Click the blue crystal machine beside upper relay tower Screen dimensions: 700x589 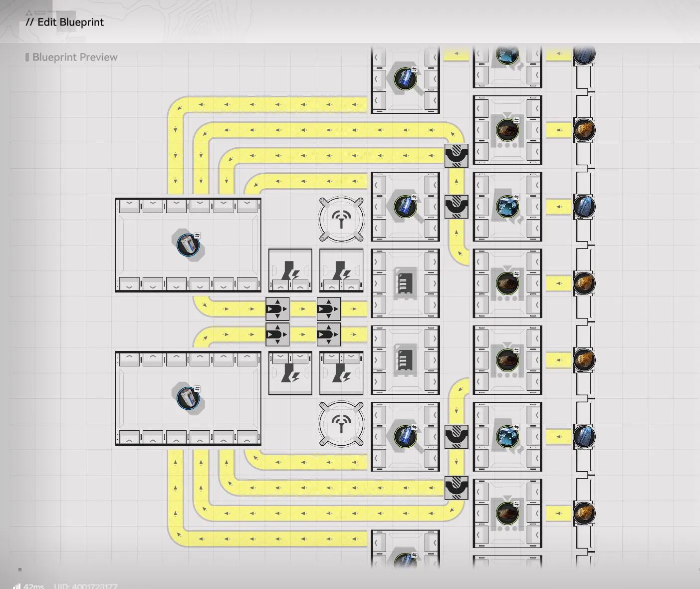405,207
